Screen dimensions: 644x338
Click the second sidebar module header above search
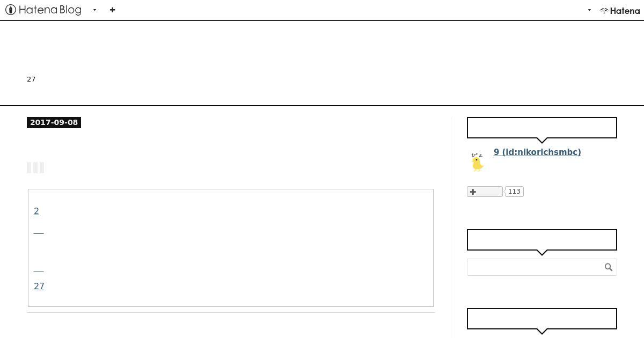(542, 240)
